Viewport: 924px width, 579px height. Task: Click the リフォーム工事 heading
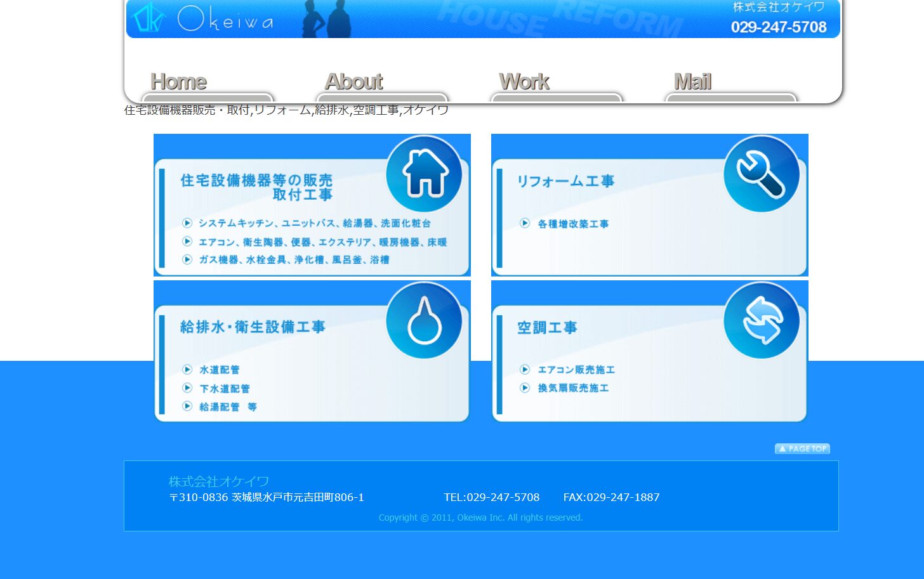[x=565, y=181]
